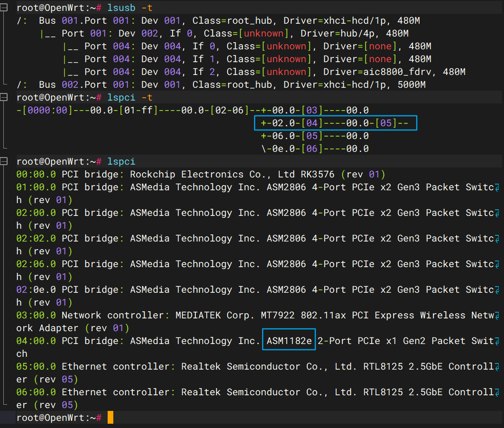Viewport: 504px width, 428px height.
Task: Select 'RTL8125' on the 05:00.0 line
Action: tap(383, 366)
